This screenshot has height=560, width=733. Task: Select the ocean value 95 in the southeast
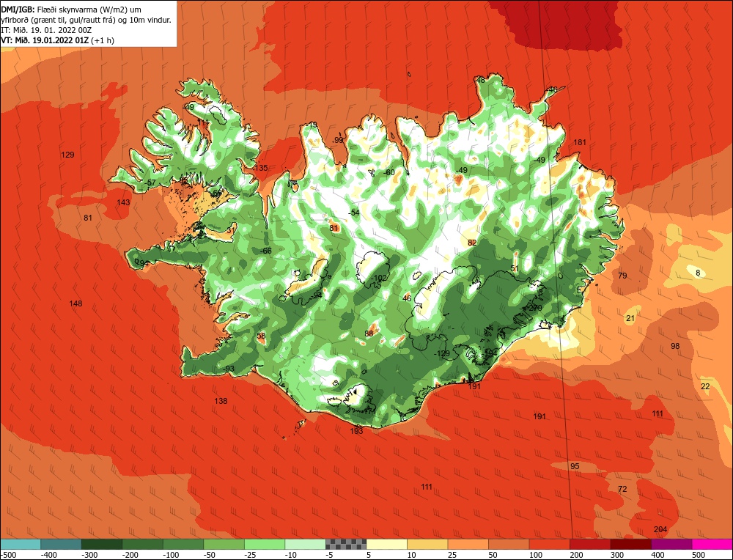[x=575, y=466]
